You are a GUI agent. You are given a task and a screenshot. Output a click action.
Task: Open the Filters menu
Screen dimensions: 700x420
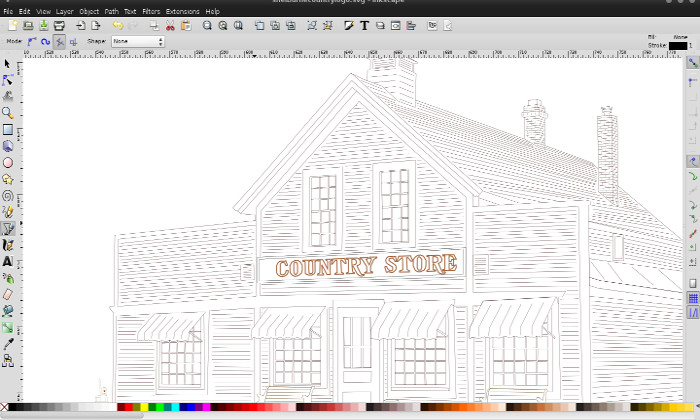[150, 11]
